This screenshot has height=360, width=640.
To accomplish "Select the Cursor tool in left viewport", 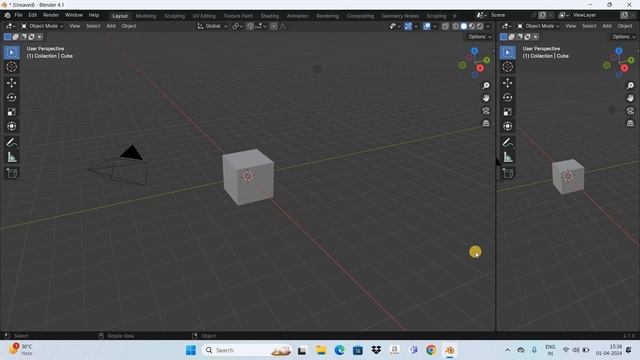I will pos(11,67).
